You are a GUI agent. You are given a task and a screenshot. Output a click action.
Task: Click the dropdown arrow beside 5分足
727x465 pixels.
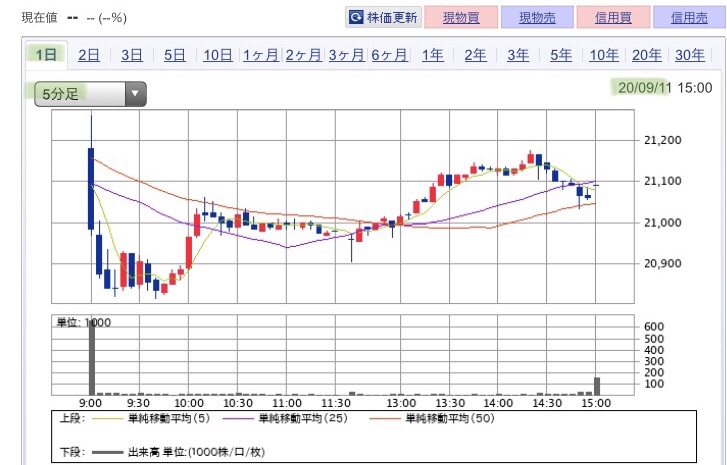[x=135, y=94]
